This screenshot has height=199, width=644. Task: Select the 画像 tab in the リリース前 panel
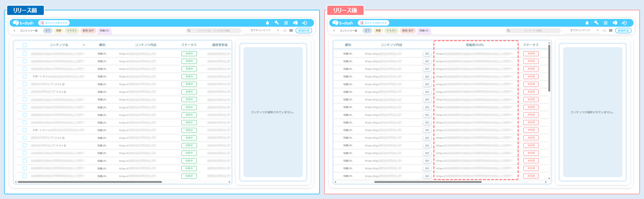pyautogui.click(x=59, y=31)
